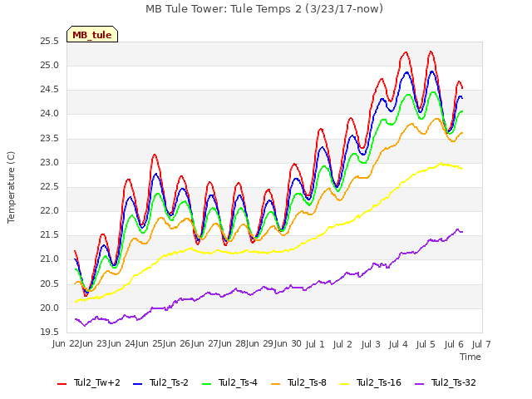Click the Jun 29 x-axis label
The image size is (532, 399).
[260, 344]
